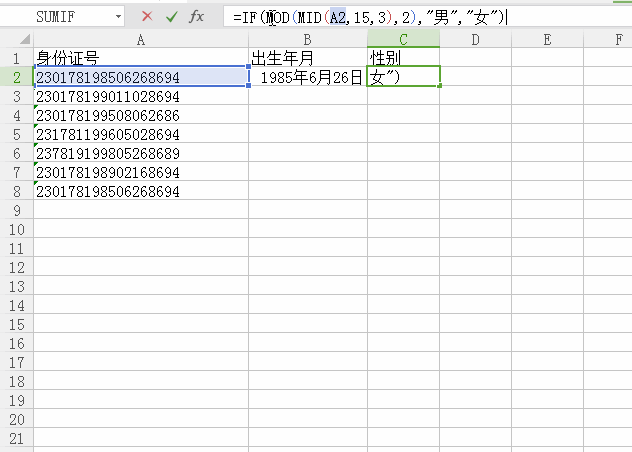Select column A header
The height and width of the screenshot is (452, 632).
(141, 40)
